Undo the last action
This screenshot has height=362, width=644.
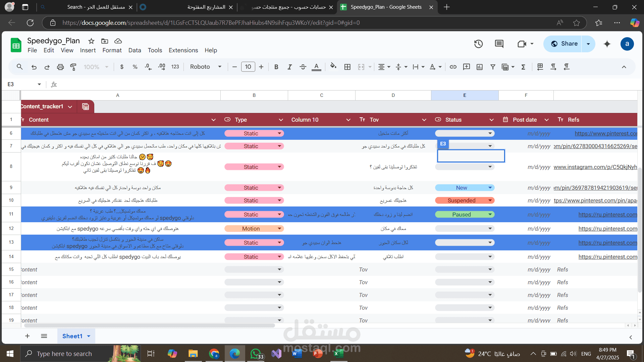point(34,67)
